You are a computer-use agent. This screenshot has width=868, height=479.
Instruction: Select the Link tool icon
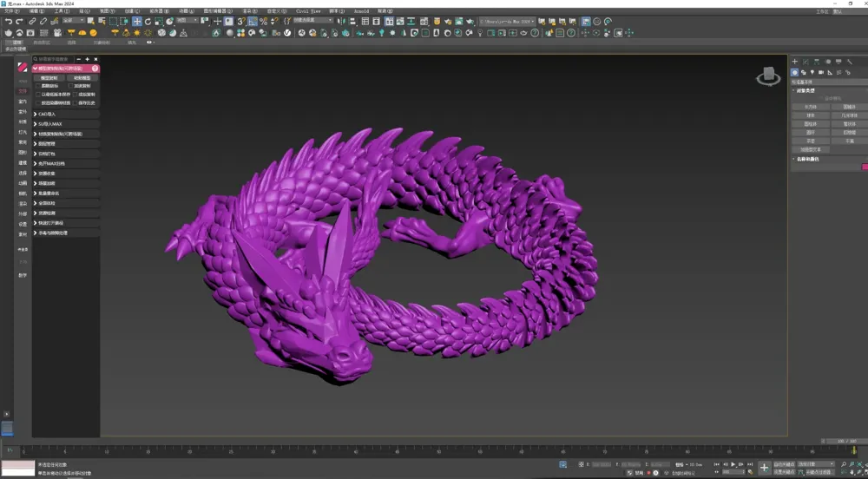32,21
